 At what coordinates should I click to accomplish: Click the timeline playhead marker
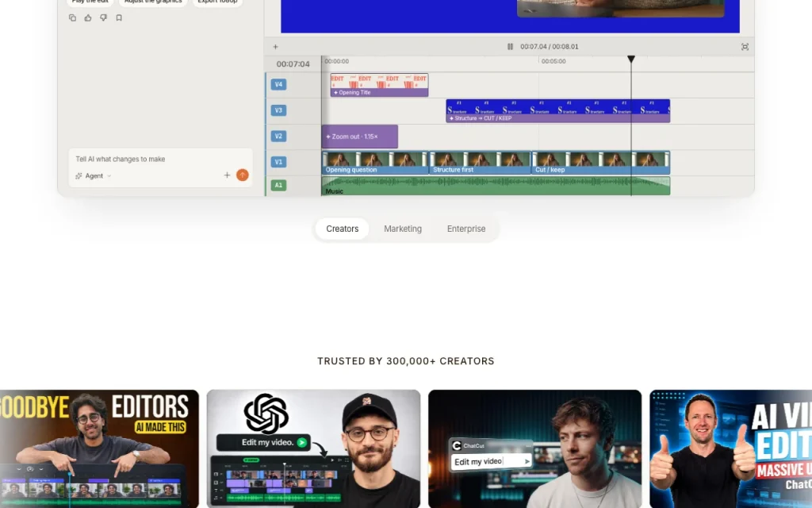(x=630, y=59)
